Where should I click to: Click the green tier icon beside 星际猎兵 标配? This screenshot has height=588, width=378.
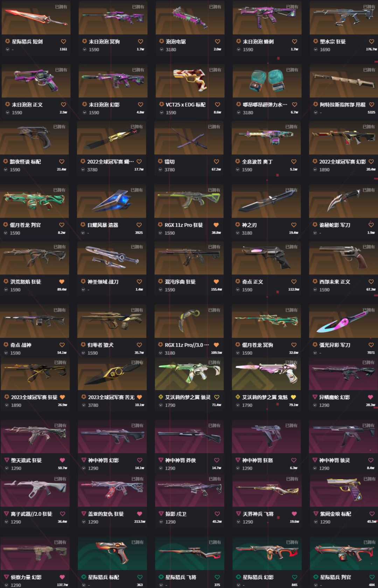[x=84, y=577]
